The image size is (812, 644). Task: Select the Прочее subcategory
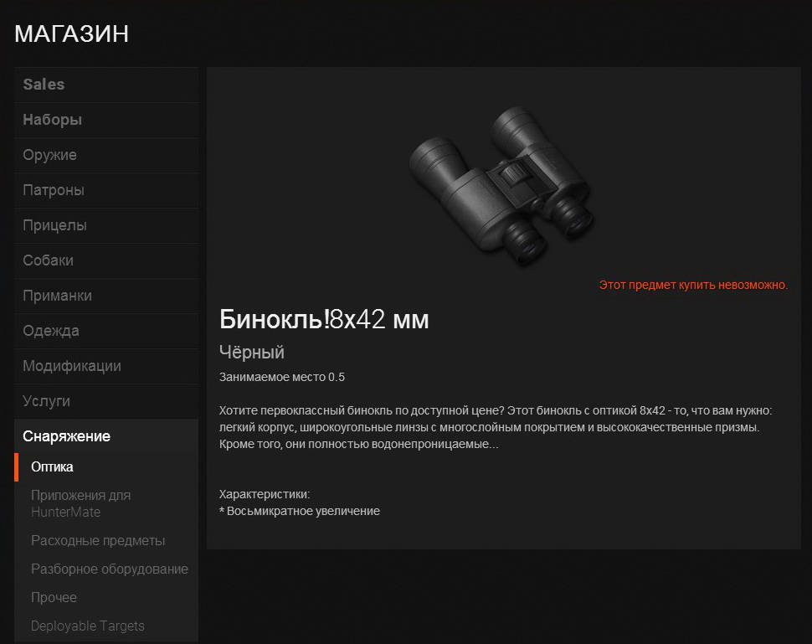pos(106,597)
